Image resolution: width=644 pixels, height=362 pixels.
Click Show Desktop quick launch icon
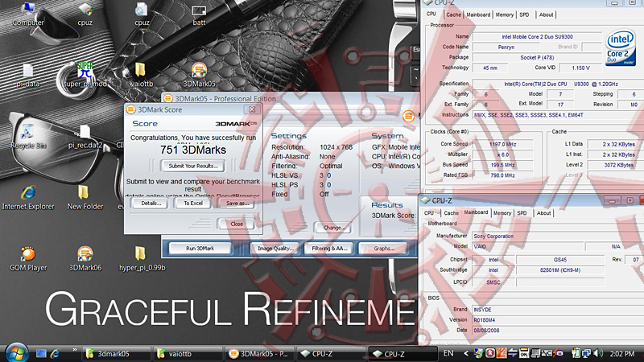tap(41, 353)
